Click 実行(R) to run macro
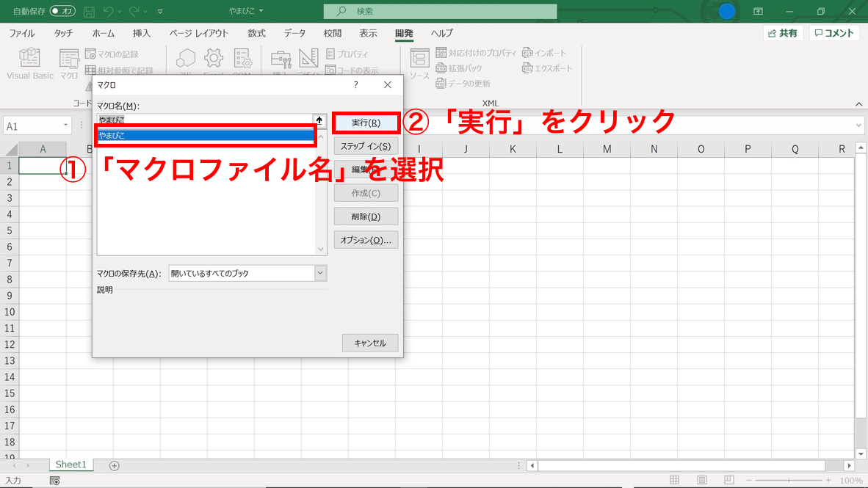Screen dimensions: 868x488 (366, 123)
